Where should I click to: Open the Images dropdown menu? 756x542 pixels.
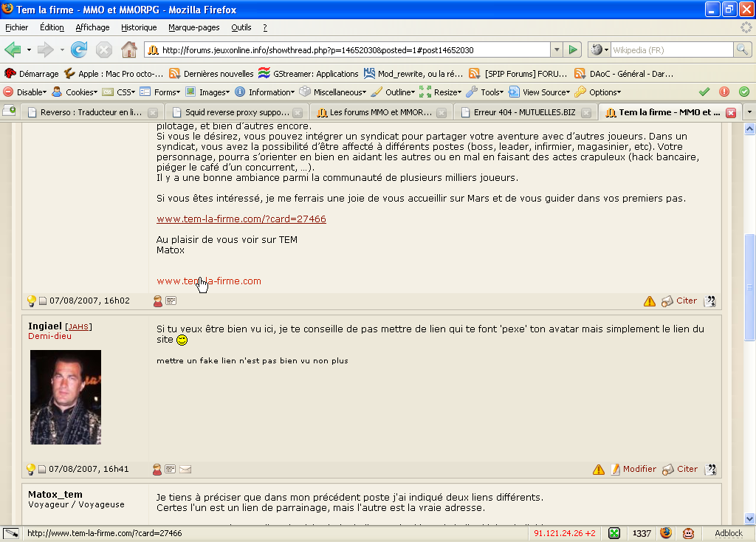[207, 92]
